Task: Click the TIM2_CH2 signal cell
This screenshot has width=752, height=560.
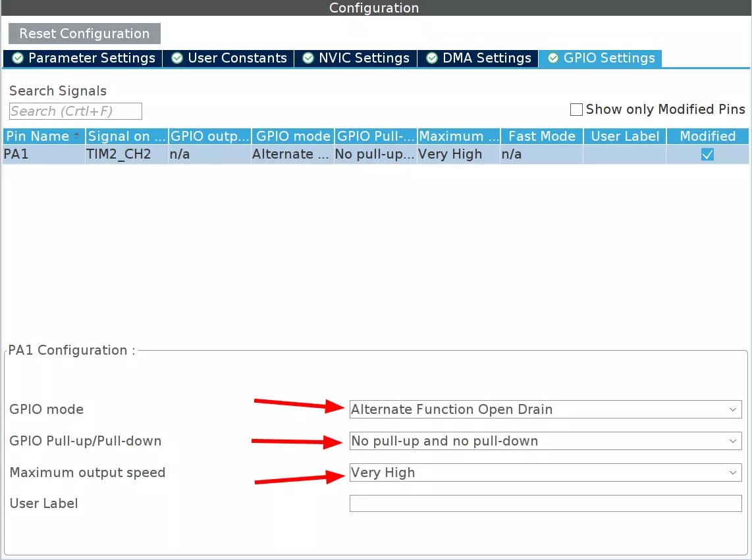Action: pos(126,155)
